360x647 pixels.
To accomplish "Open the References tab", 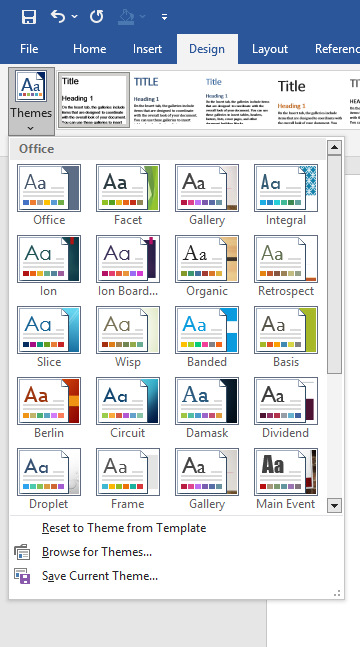I will click(337, 49).
